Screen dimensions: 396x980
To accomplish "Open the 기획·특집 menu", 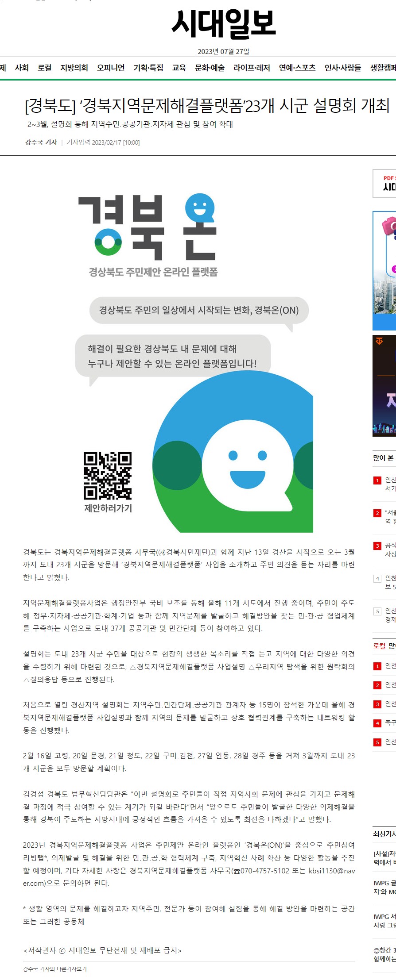I will [148, 68].
